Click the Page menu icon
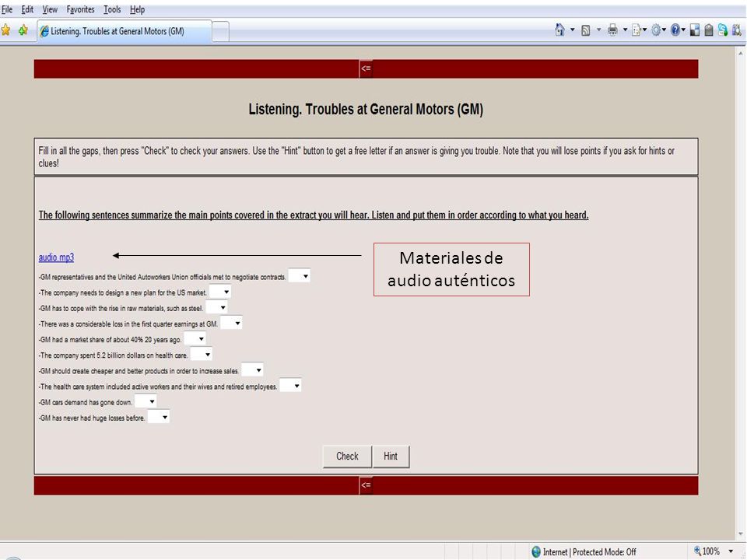The width and height of the screenshot is (747, 560). 636,30
